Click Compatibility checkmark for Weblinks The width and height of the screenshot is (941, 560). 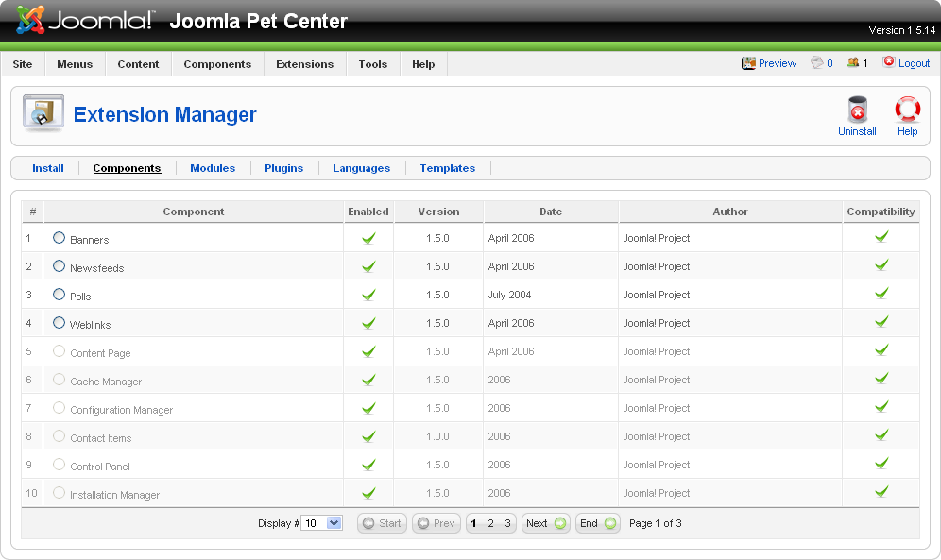(881, 322)
